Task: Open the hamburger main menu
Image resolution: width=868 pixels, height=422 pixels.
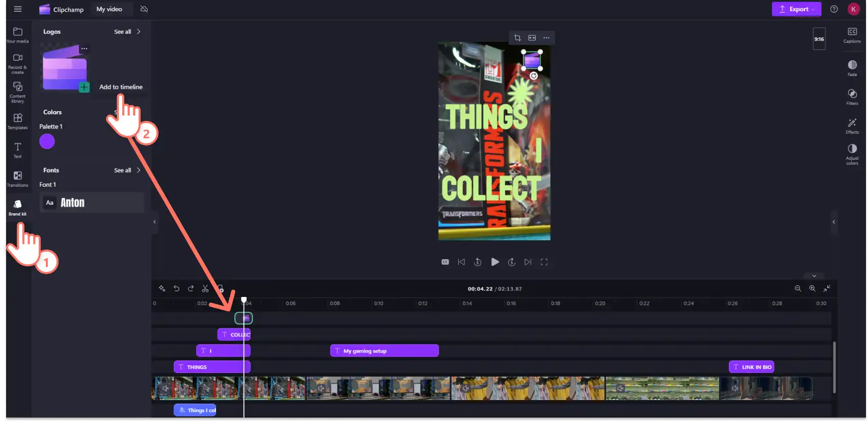Action: (18, 9)
